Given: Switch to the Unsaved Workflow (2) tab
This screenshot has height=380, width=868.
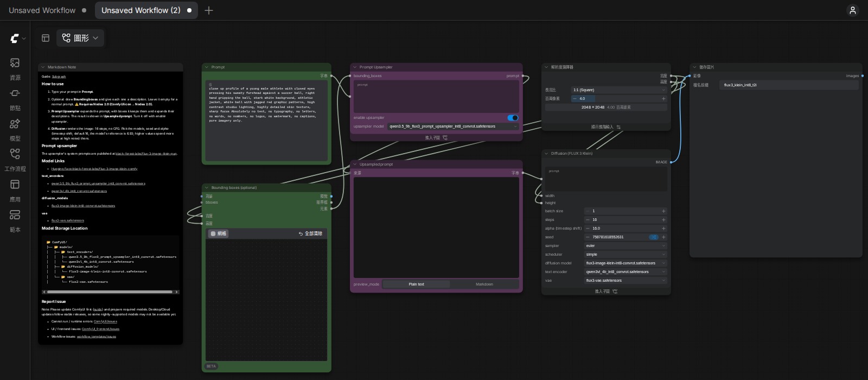Looking at the screenshot, I should coord(146,10).
